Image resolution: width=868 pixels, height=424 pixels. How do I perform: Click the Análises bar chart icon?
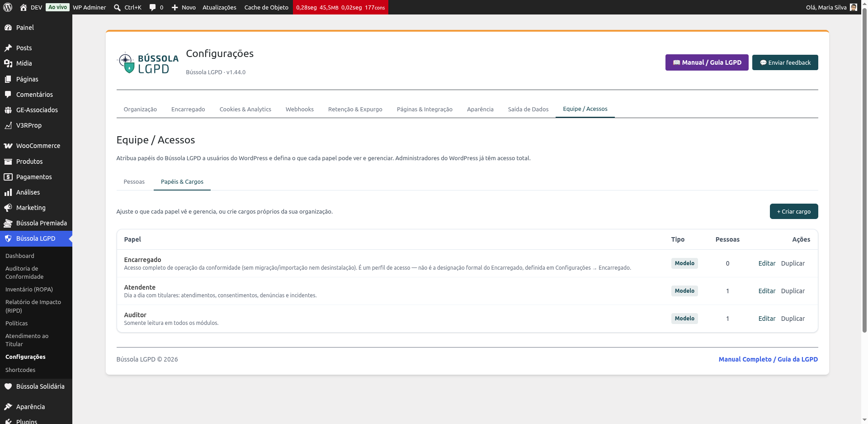8,192
